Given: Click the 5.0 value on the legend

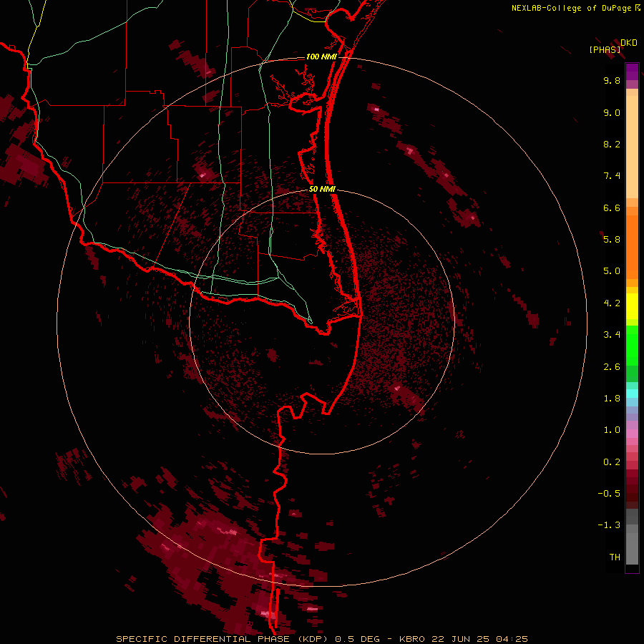Looking at the screenshot, I should click(x=612, y=271).
